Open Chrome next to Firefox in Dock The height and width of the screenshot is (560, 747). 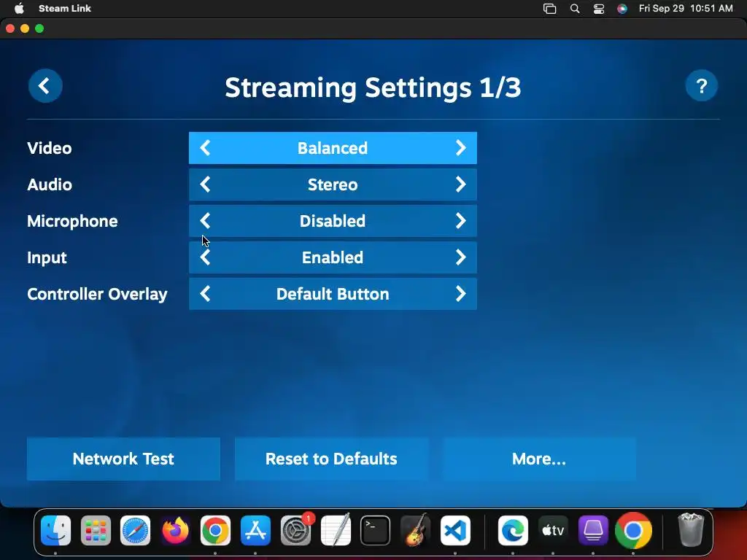[x=215, y=531]
